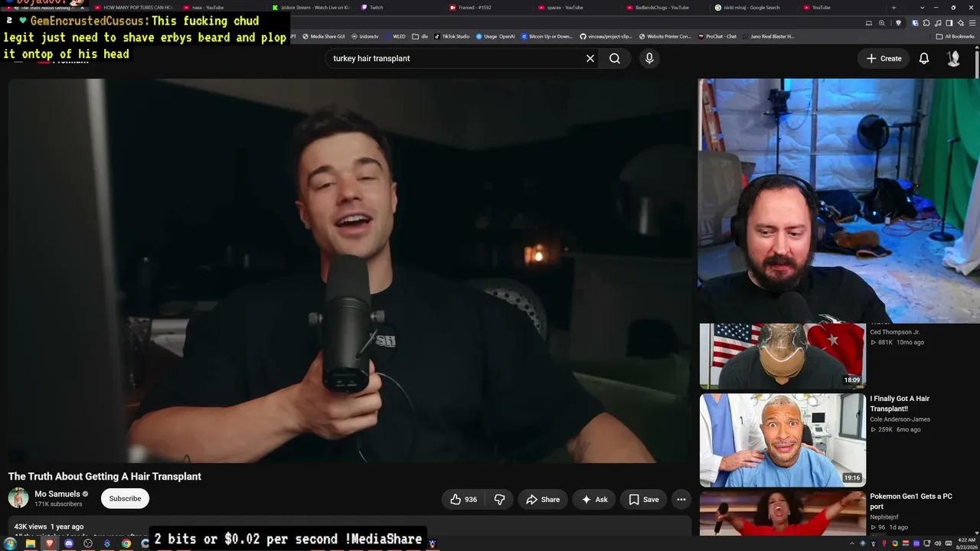Open File Explorer from the taskbar
This screenshot has width=980, height=551.
pos(30,543)
